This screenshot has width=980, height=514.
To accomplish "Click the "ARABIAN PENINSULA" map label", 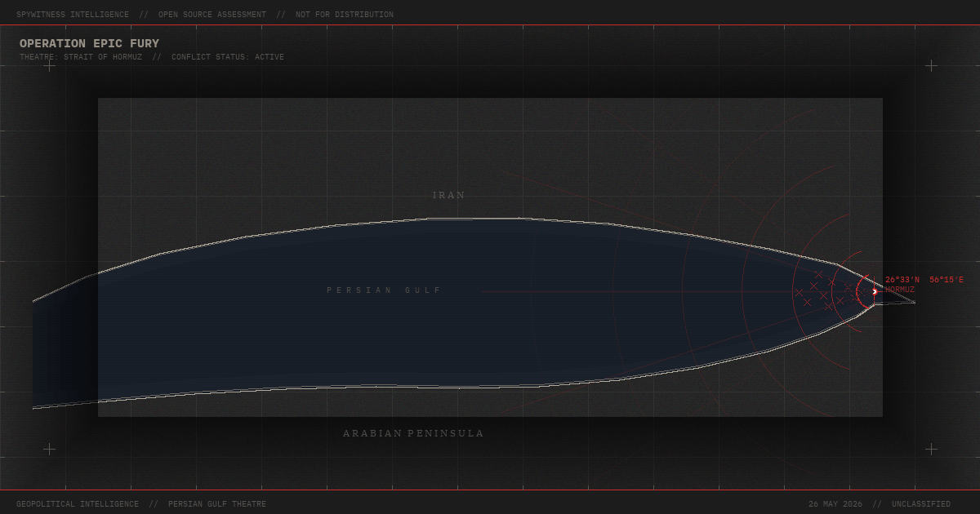I will pyautogui.click(x=413, y=433).
